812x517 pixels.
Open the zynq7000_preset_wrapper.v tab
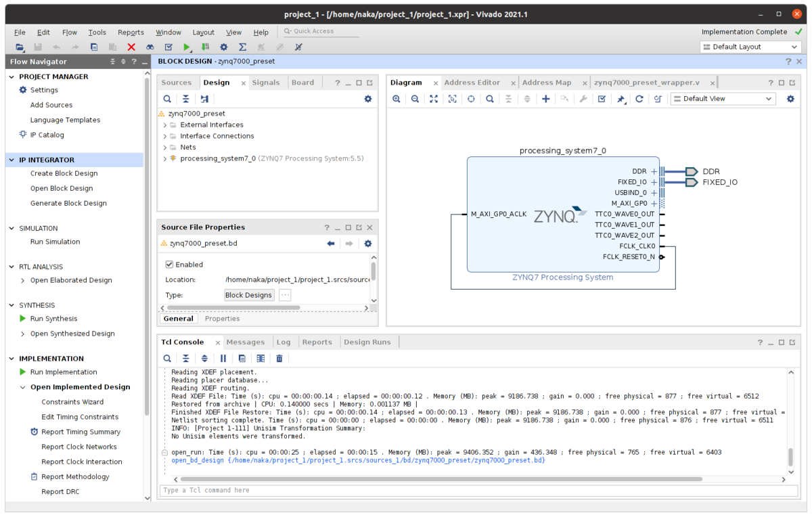click(646, 83)
